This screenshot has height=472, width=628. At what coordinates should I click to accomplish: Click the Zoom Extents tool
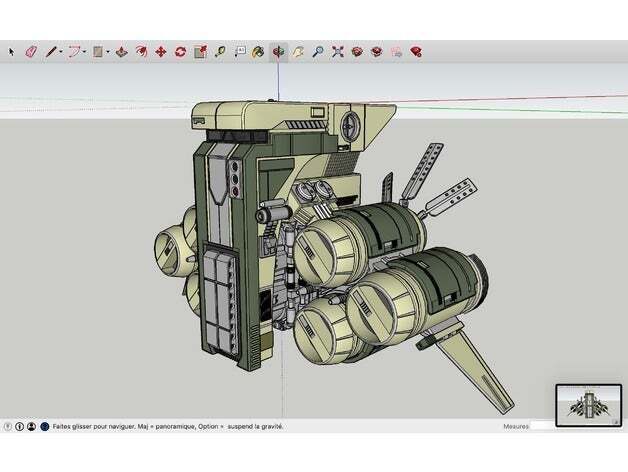(337, 51)
